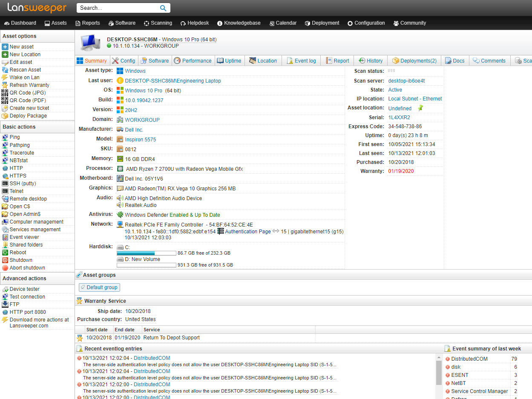Open the Scanning menu
Viewport: 532px width, 399px height.
158,23
